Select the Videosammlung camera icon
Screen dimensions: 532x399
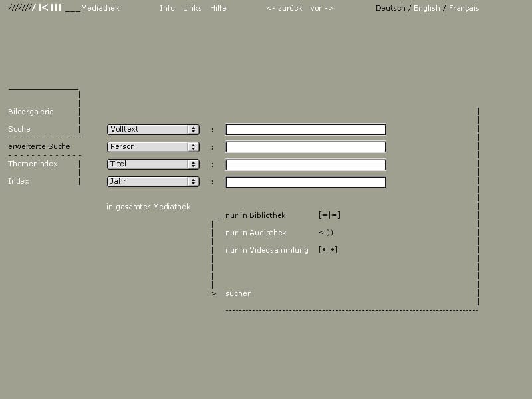pyautogui.click(x=328, y=250)
